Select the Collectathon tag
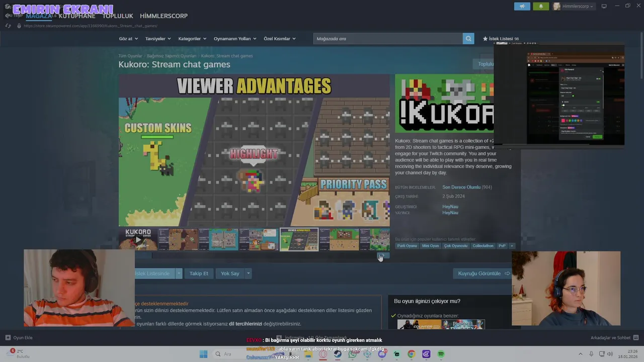Viewport: 644px width, 362px height. pos(483,246)
